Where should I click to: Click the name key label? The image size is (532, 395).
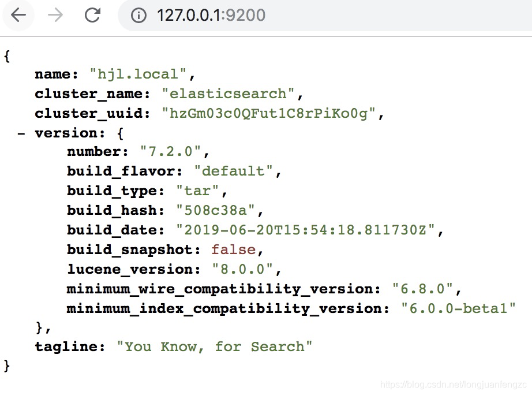tap(57, 74)
